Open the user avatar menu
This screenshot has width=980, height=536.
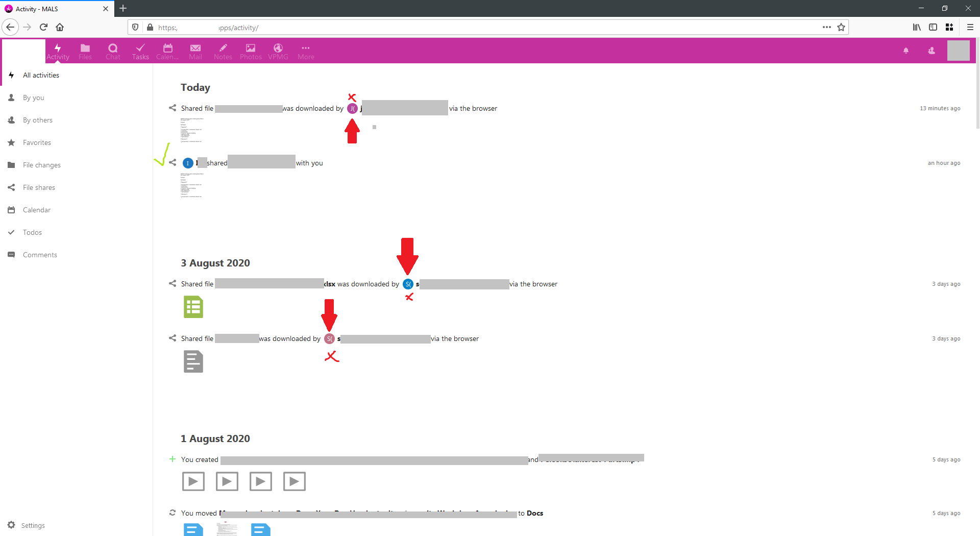click(958, 51)
